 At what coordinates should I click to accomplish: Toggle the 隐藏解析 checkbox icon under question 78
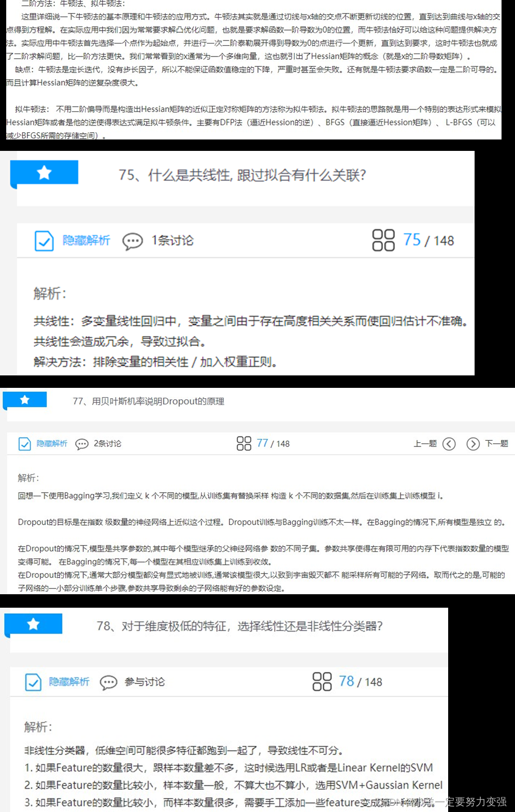[x=33, y=682]
